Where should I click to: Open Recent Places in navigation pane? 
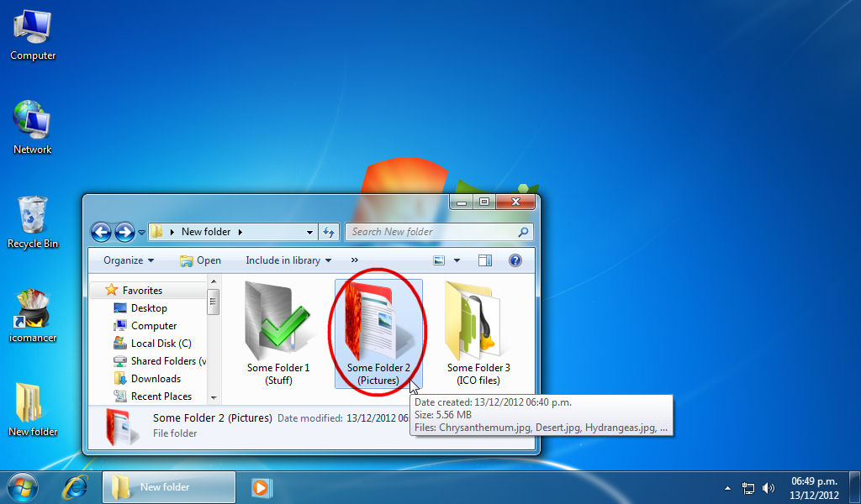click(x=161, y=396)
